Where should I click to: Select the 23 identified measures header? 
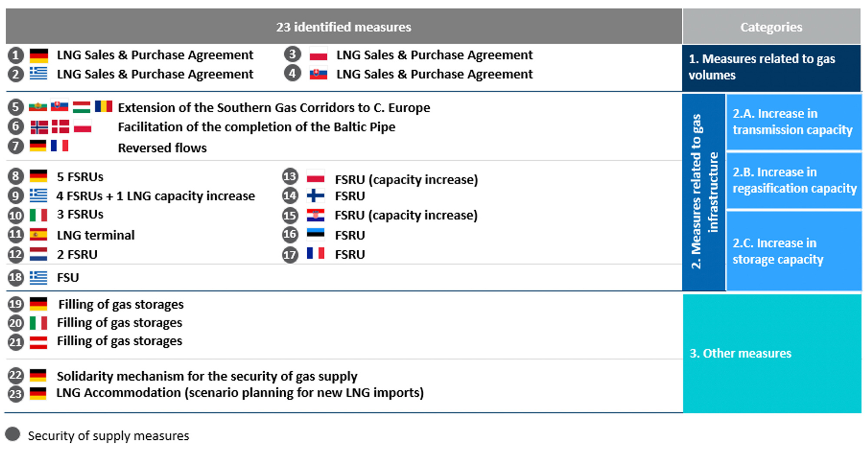[x=343, y=27]
